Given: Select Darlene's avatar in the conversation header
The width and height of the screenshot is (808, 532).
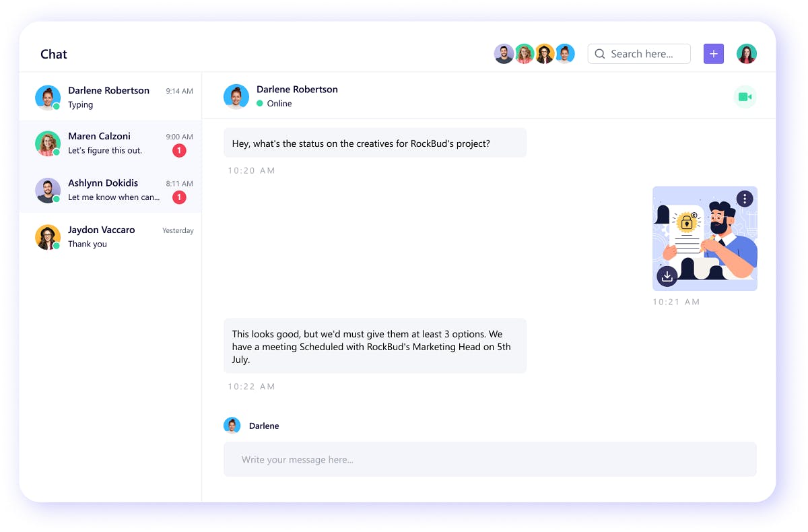Looking at the screenshot, I should click(236, 96).
